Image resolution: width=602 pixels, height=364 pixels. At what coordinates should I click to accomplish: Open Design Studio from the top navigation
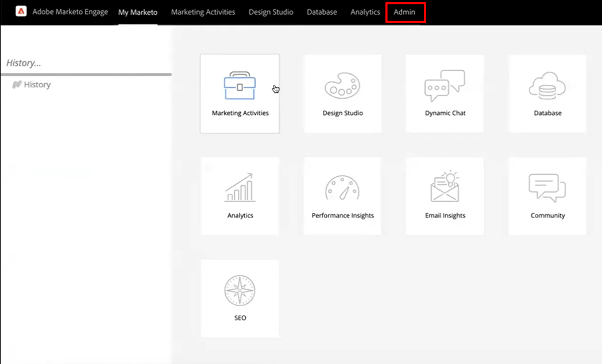click(x=271, y=12)
